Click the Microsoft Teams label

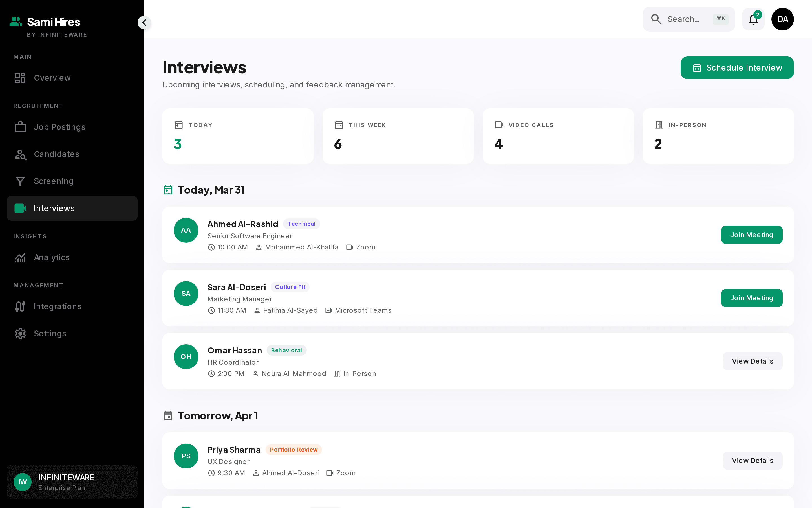click(x=363, y=310)
